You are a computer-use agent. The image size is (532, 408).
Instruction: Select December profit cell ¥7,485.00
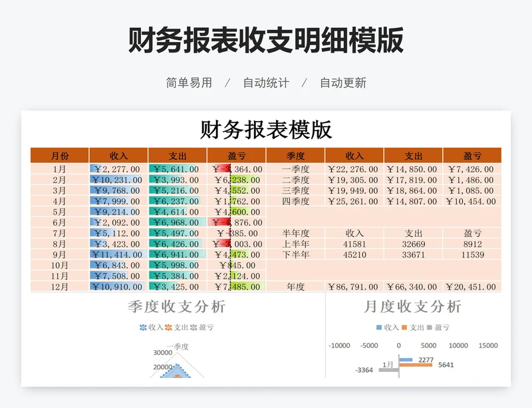pyautogui.click(x=237, y=287)
